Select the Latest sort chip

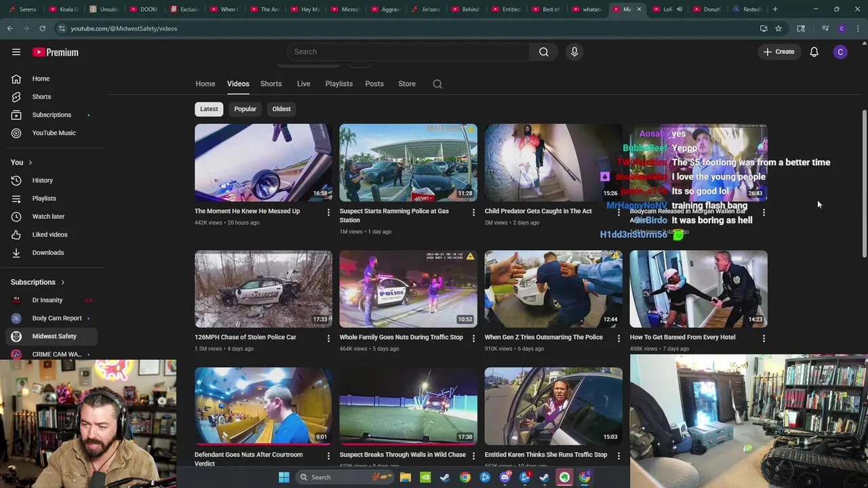click(x=209, y=109)
